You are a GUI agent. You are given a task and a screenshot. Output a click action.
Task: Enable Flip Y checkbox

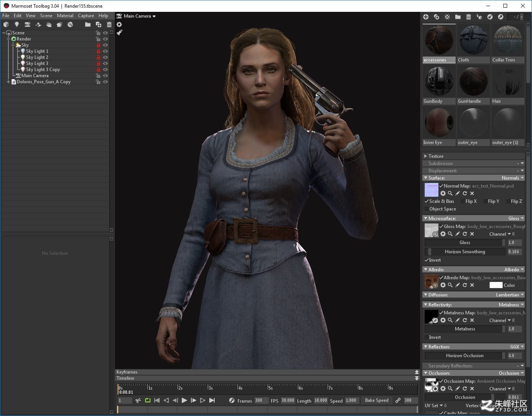485,201
